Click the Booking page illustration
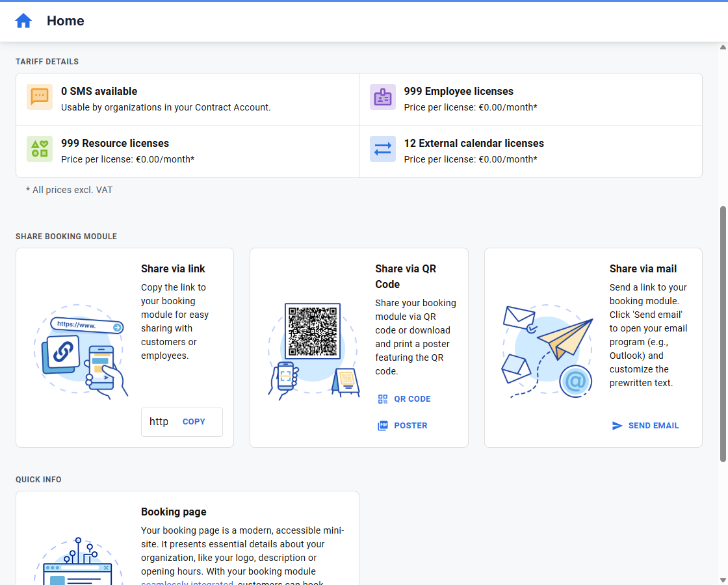Image resolution: width=728 pixels, height=585 pixels. click(x=78, y=562)
